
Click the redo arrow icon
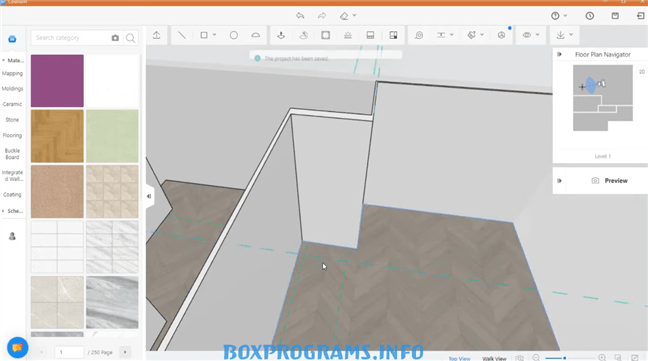(x=322, y=16)
